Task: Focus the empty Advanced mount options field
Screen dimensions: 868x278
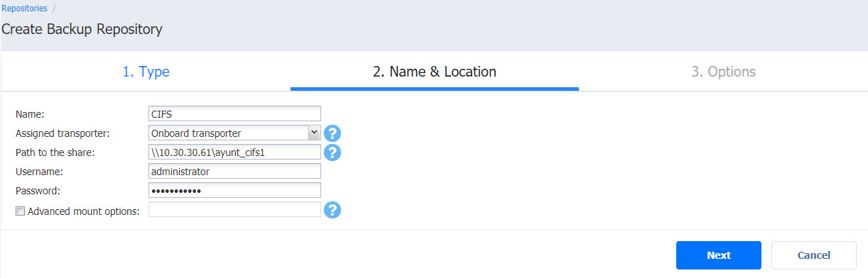Action: pyautogui.click(x=235, y=209)
